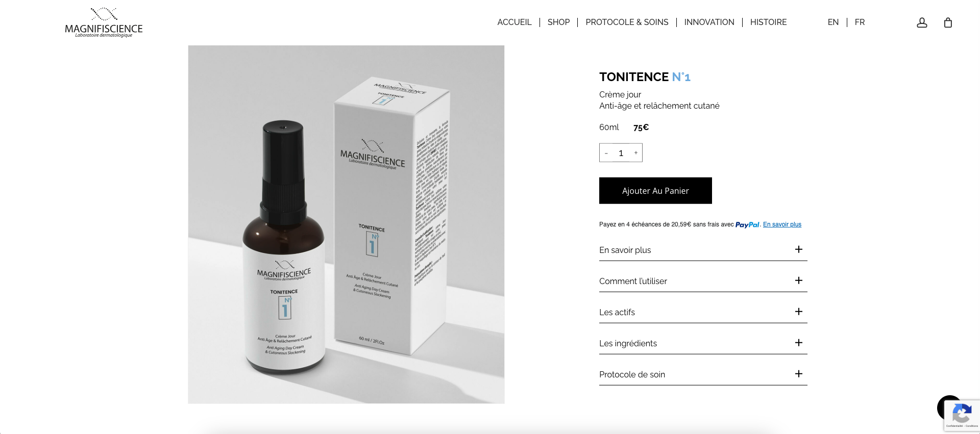Expand the Les ingrédients section
Image resolution: width=980 pixels, height=434 pixels.
[x=703, y=343]
